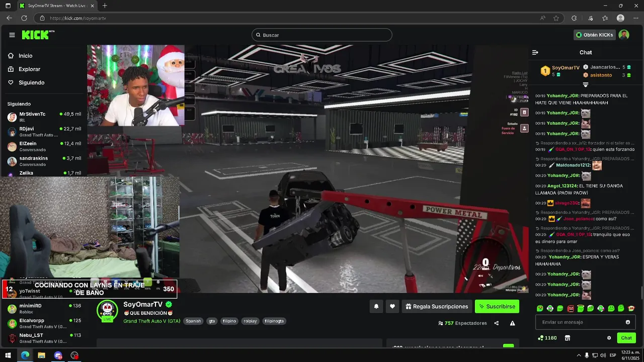Select the gta tag
The image size is (644, 362).
(x=212, y=321)
